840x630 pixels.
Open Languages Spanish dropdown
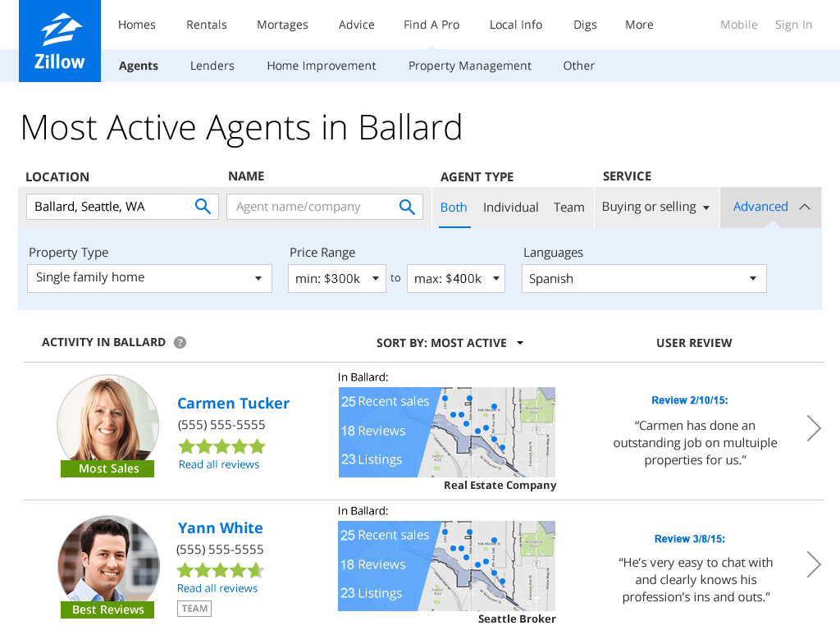coord(644,279)
